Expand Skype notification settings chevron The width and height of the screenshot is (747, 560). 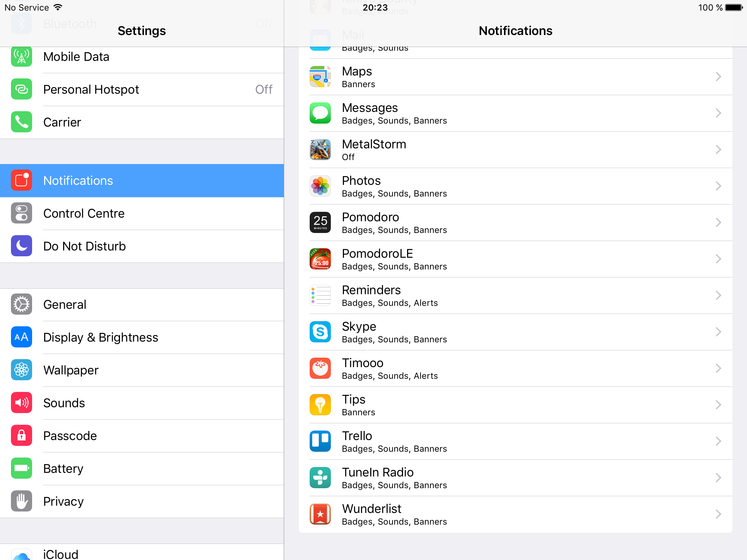pos(718,332)
